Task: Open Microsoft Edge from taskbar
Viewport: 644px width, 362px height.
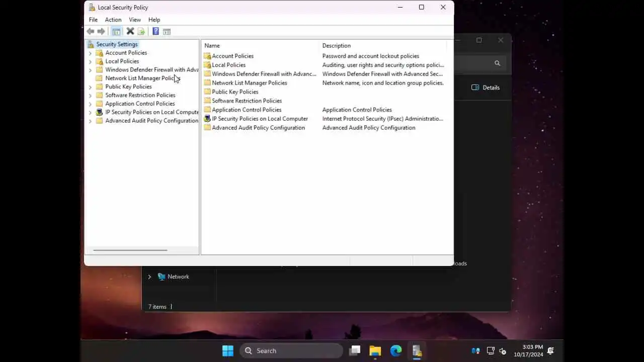Action: pos(396,350)
